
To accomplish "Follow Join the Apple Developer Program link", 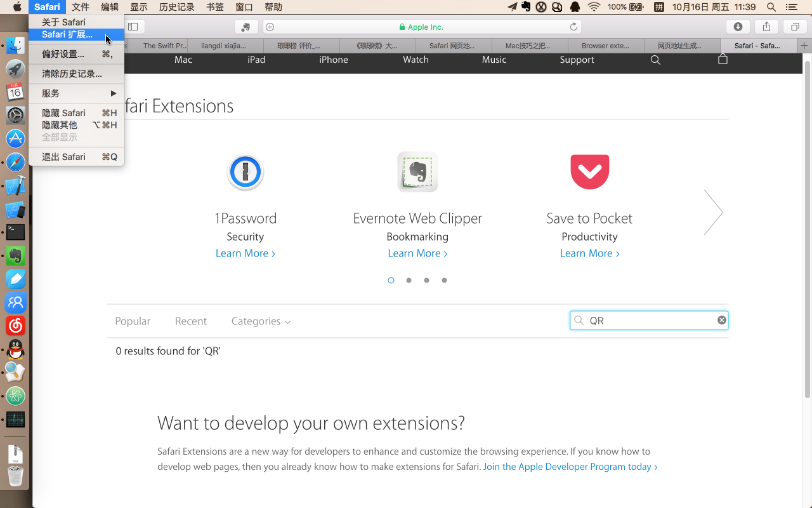I will [570, 467].
